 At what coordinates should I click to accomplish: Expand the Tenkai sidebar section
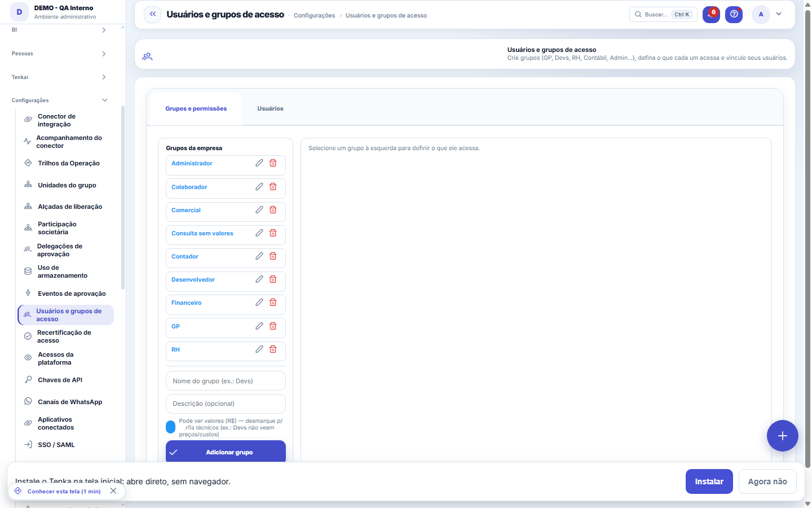(x=59, y=77)
